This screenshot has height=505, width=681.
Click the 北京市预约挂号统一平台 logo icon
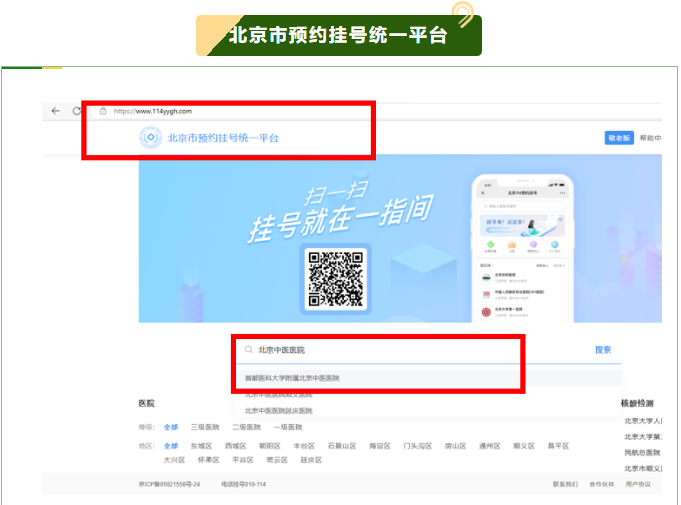click(x=150, y=138)
